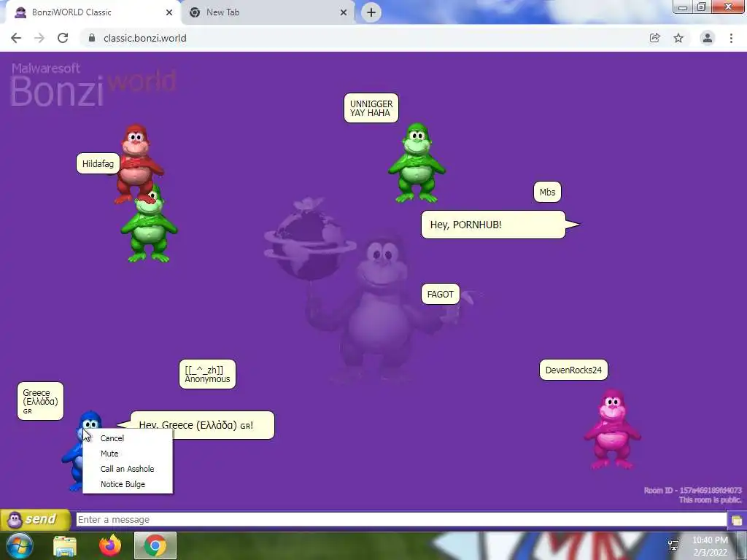
Task: Minimize the Chrome window
Action: [x=683, y=7]
